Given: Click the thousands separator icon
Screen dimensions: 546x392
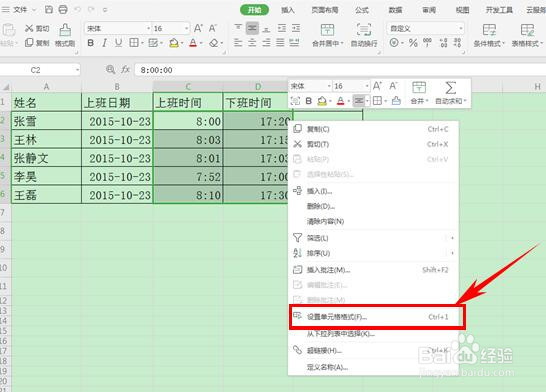Looking at the screenshot, I should pyautogui.click(x=427, y=43).
